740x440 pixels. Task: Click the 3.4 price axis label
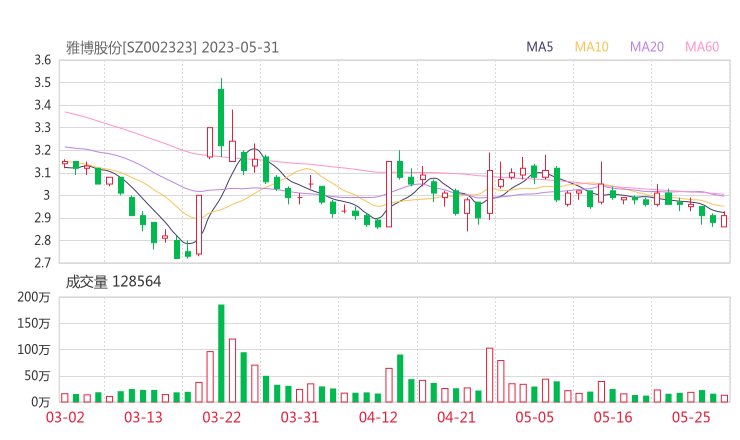[42, 105]
